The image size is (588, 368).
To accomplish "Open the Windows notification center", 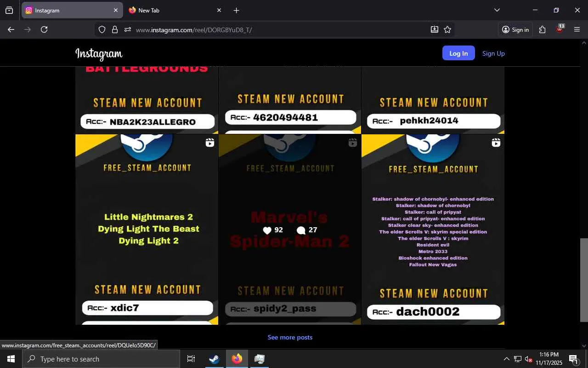I will 574,359.
